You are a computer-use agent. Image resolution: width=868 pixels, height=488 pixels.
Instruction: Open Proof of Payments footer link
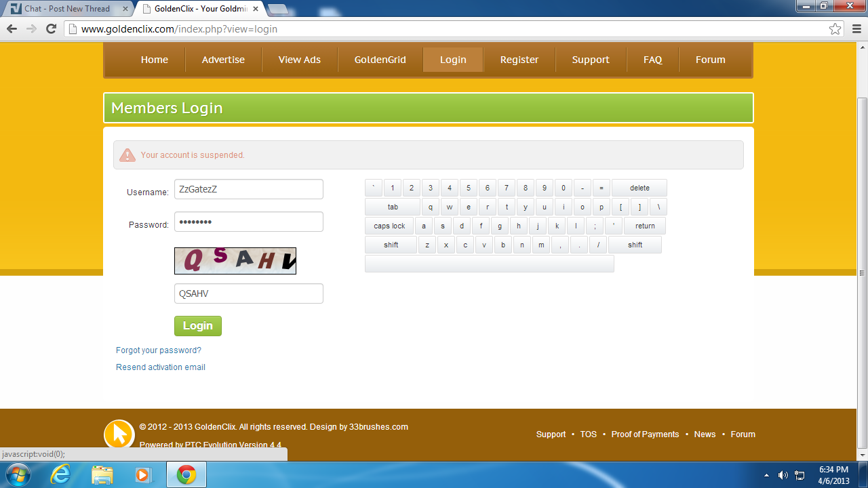pyautogui.click(x=645, y=434)
